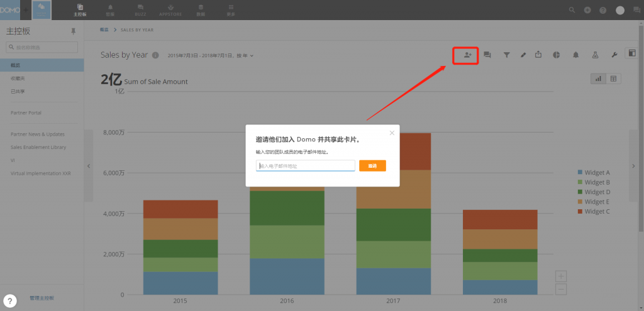This screenshot has width=644, height=311.
Task: Go to next card with right chevron
Action: click(x=633, y=166)
